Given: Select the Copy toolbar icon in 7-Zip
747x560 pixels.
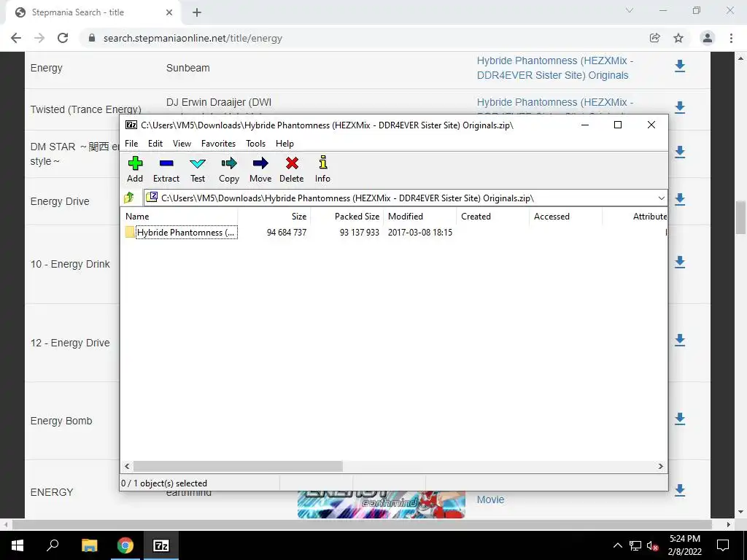Looking at the screenshot, I should click(229, 169).
